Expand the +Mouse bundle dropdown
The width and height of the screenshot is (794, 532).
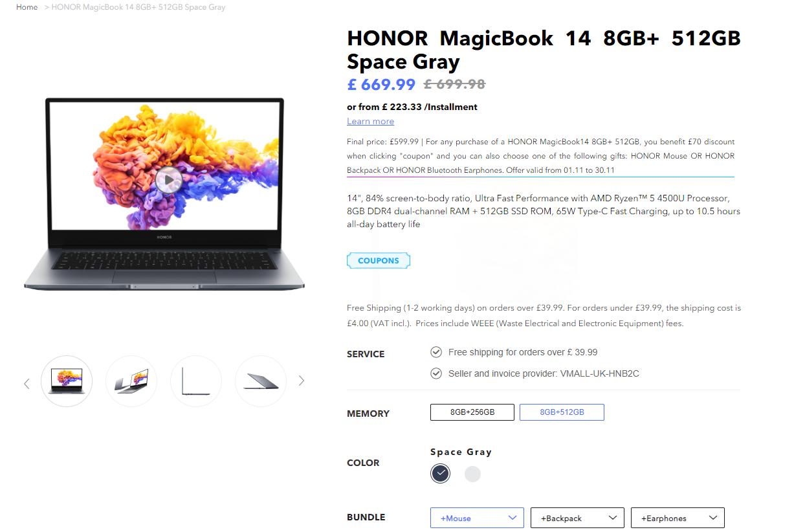(x=477, y=518)
